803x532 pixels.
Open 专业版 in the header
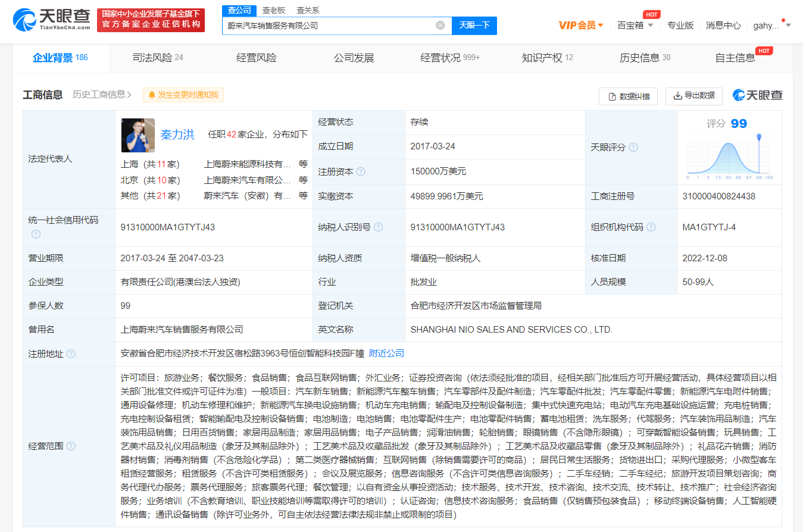[680, 25]
